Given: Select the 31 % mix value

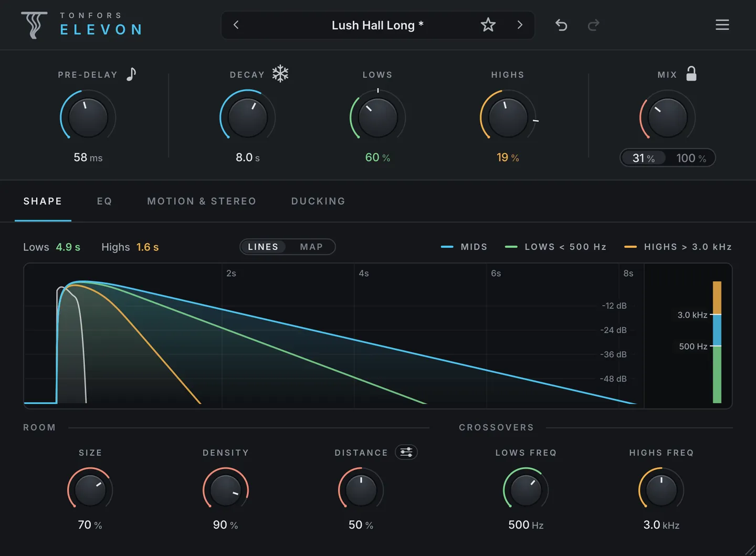Looking at the screenshot, I should click(x=644, y=158).
